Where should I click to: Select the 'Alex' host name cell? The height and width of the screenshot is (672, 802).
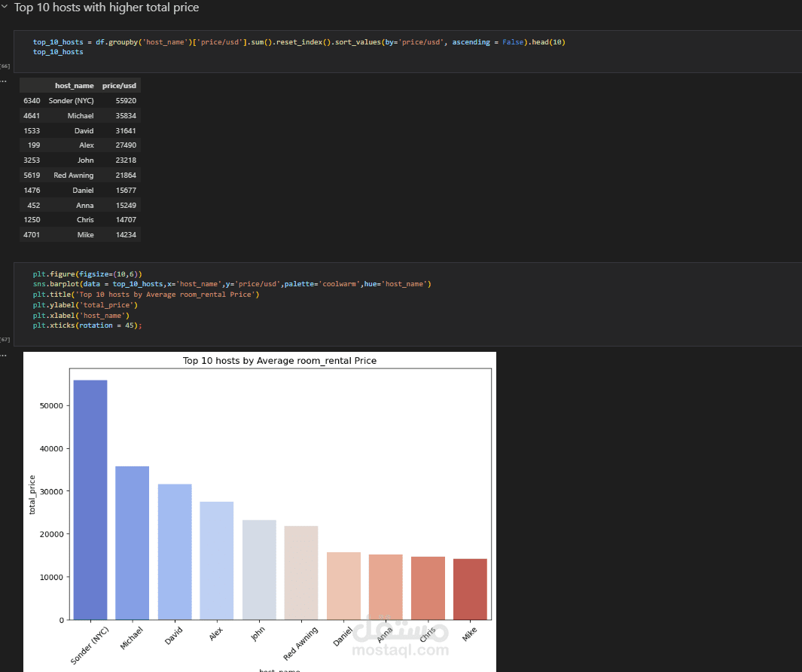[x=87, y=145]
